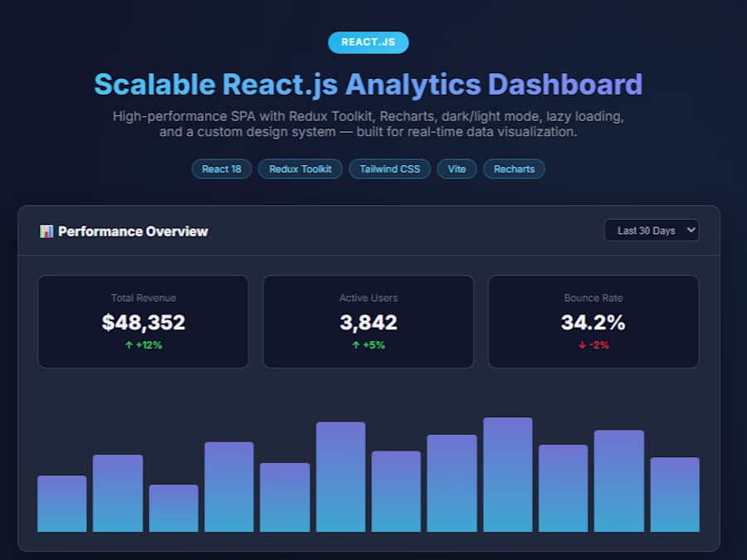Click the last bar in the chart
This screenshot has width=747, height=560.
coord(675,494)
